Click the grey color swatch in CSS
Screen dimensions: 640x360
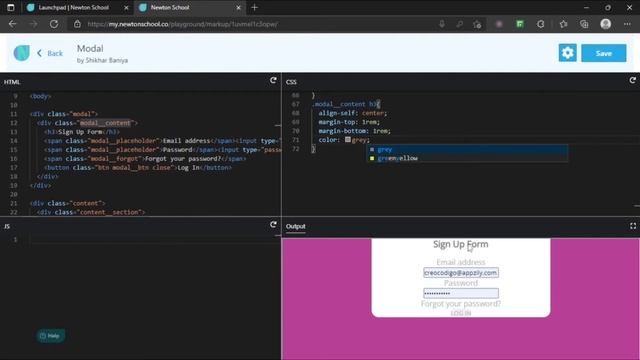point(348,140)
